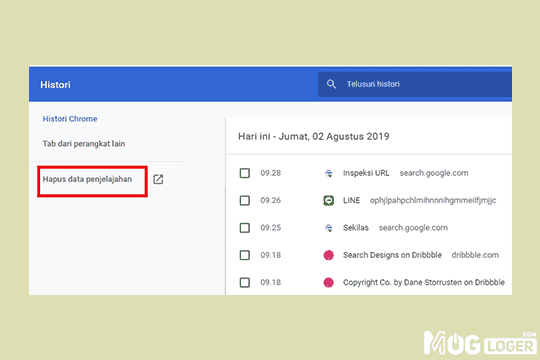Open the external link icon beside Hapus data penjelajahan
This screenshot has width=540, height=360.
158,179
